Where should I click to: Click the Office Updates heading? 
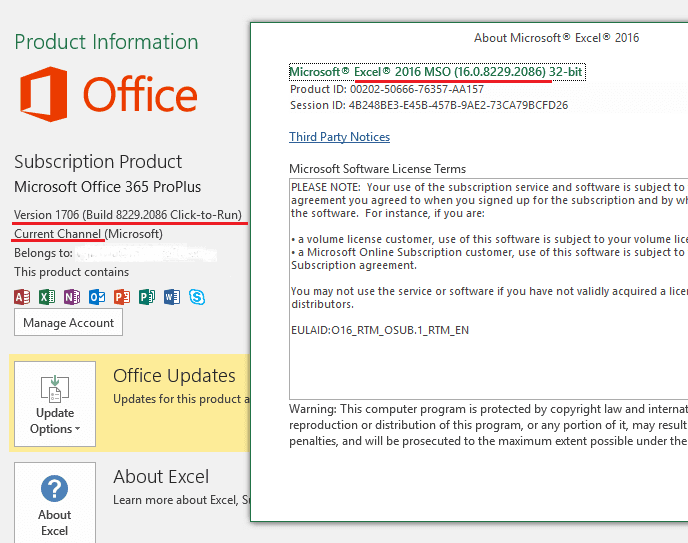click(174, 376)
